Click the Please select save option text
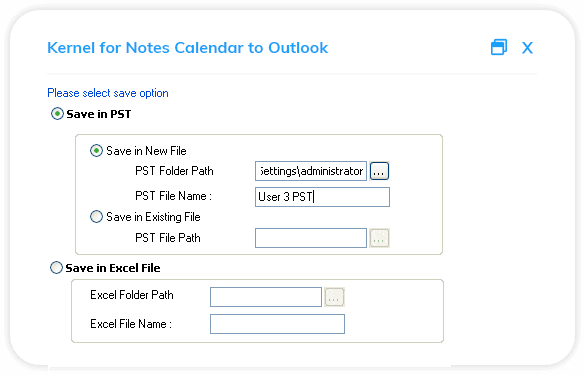Image resolution: width=585 pixels, height=375 pixels. click(108, 93)
